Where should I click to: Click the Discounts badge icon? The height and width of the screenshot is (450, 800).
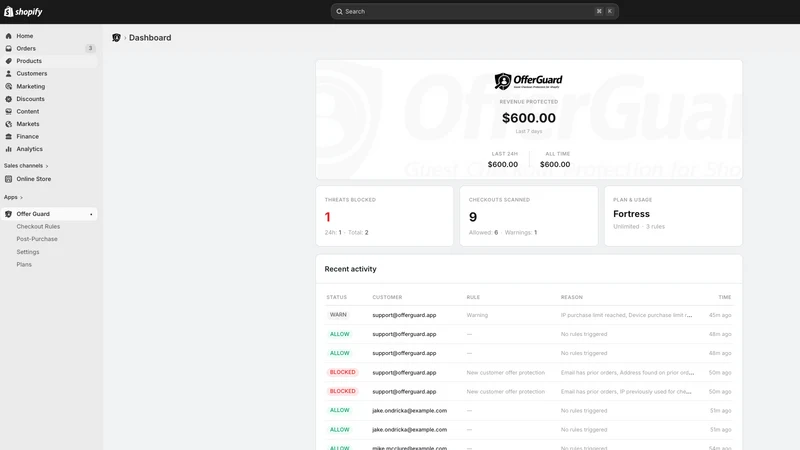pyautogui.click(x=9, y=99)
